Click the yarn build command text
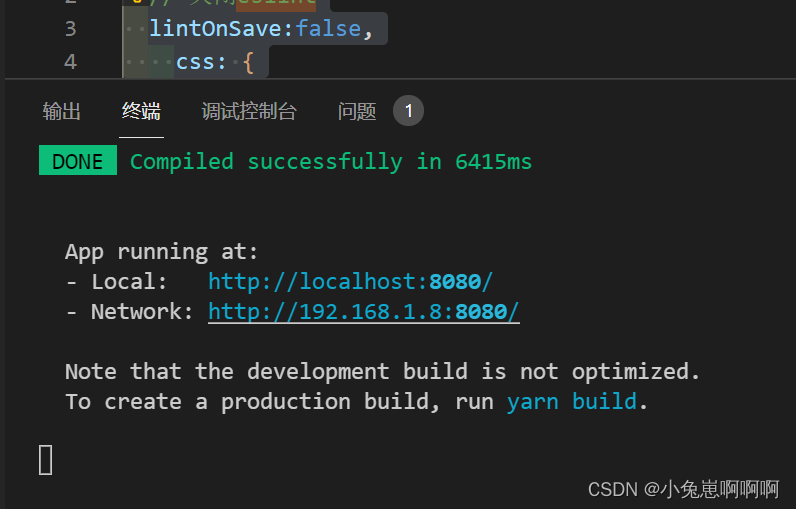 click(571, 402)
